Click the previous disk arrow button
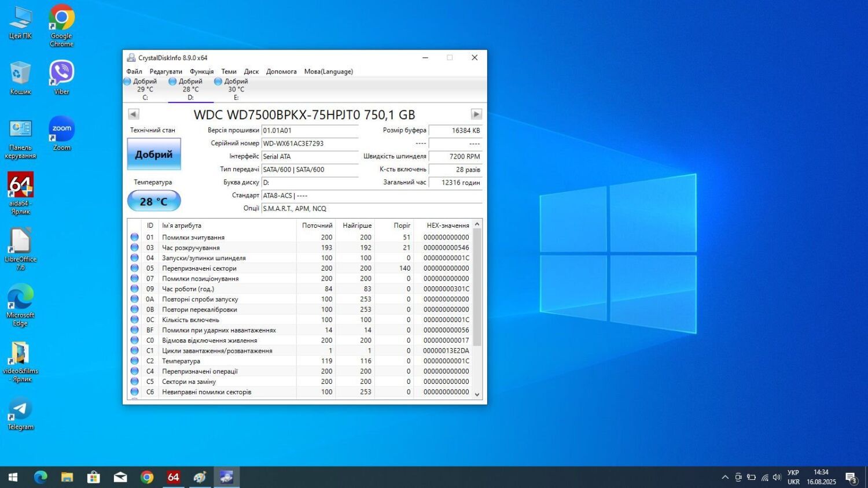This screenshot has height=488, width=868. click(134, 114)
